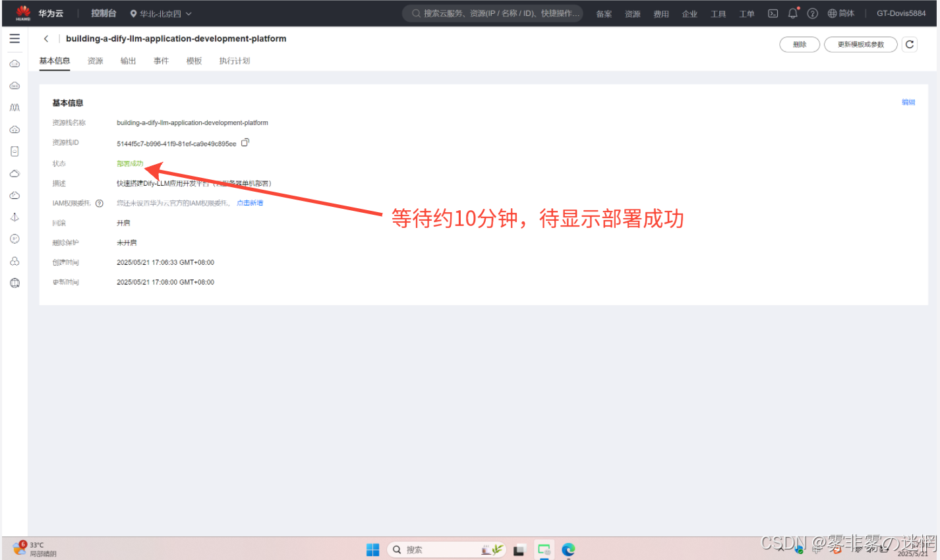Image resolution: width=940 pixels, height=560 pixels.
Task: Open the Windows Start menu
Action: click(x=372, y=549)
